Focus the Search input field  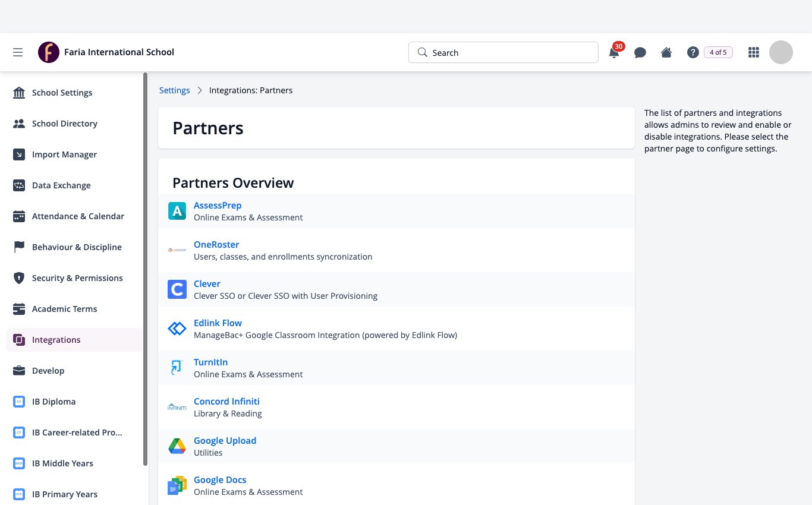(503, 52)
